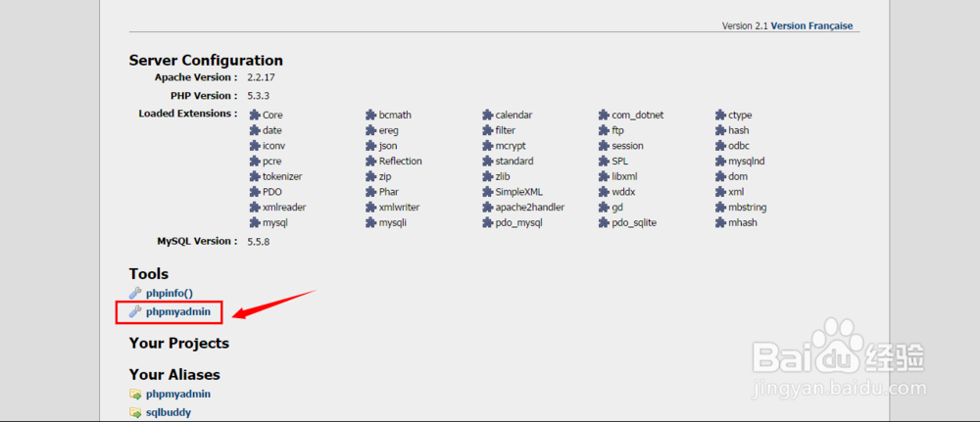Select the libxml extension text
980x422 pixels.
(x=624, y=176)
